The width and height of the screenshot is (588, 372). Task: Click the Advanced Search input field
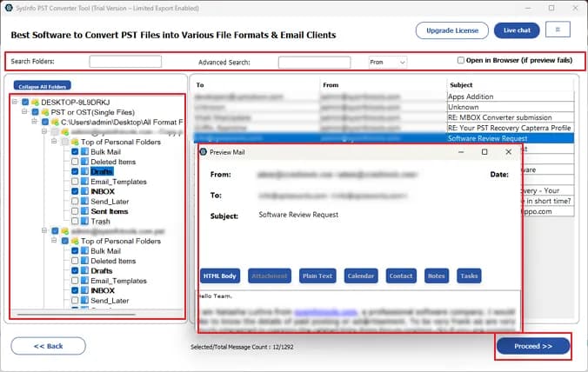(314, 63)
